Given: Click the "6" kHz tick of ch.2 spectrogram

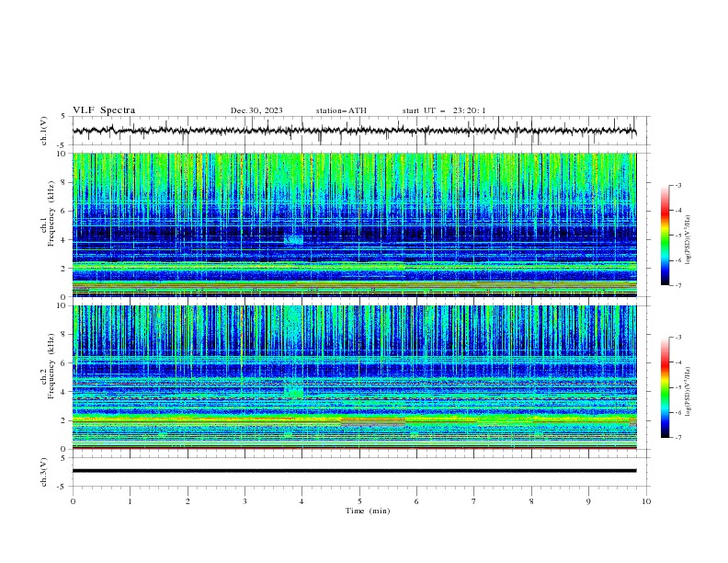Looking at the screenshot, I should click(x=64, y=363).
